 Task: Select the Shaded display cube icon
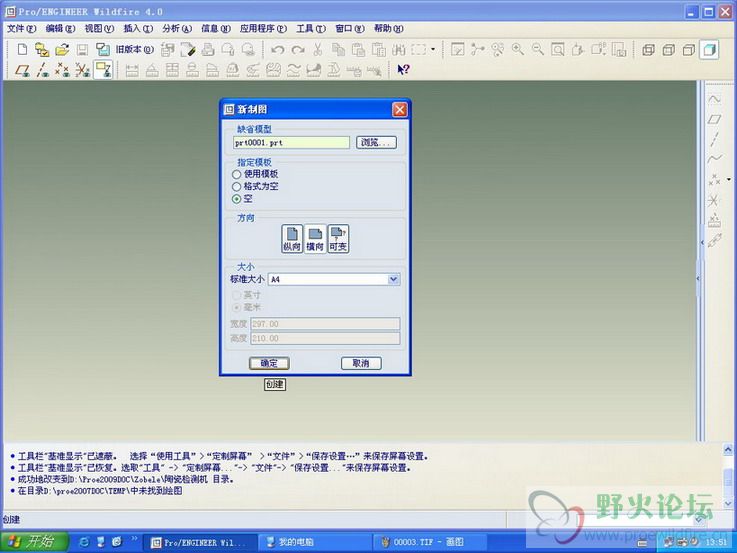(709, 49)
